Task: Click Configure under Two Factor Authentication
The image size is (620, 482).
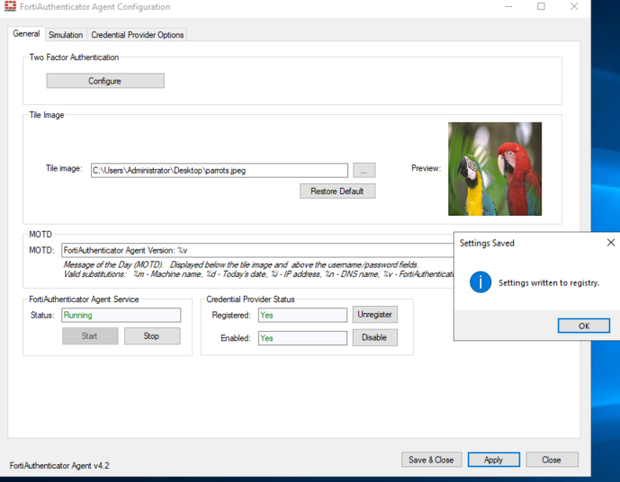Action: 105,81
